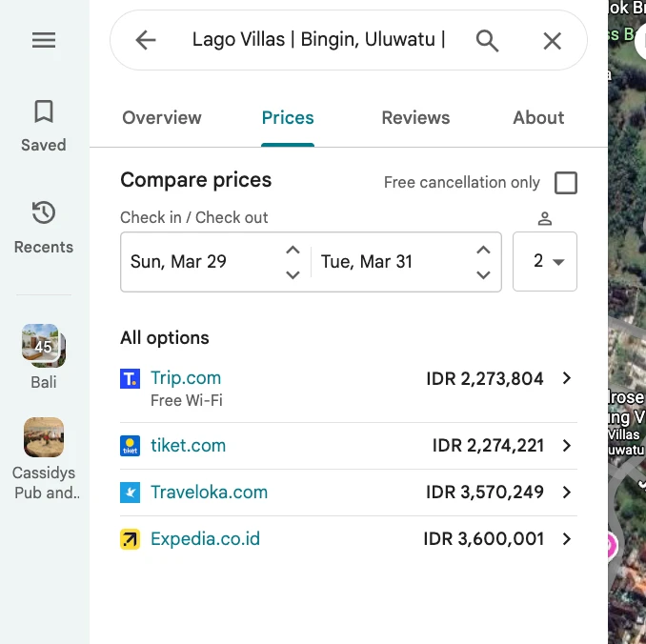The height and width of the screenshot is (644, 646).
Task: Open tiket.com booking link
Action: [189, 446]
